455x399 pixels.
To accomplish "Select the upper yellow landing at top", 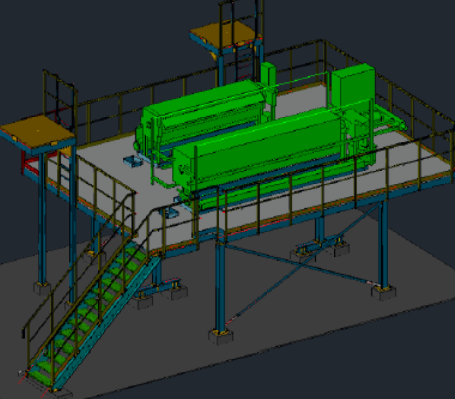I will pos(224,35).
